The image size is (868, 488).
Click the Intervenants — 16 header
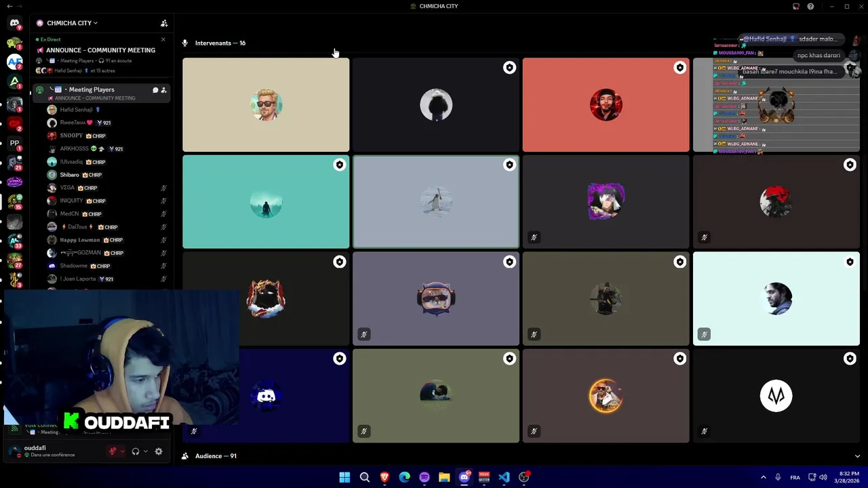point(220,43)
